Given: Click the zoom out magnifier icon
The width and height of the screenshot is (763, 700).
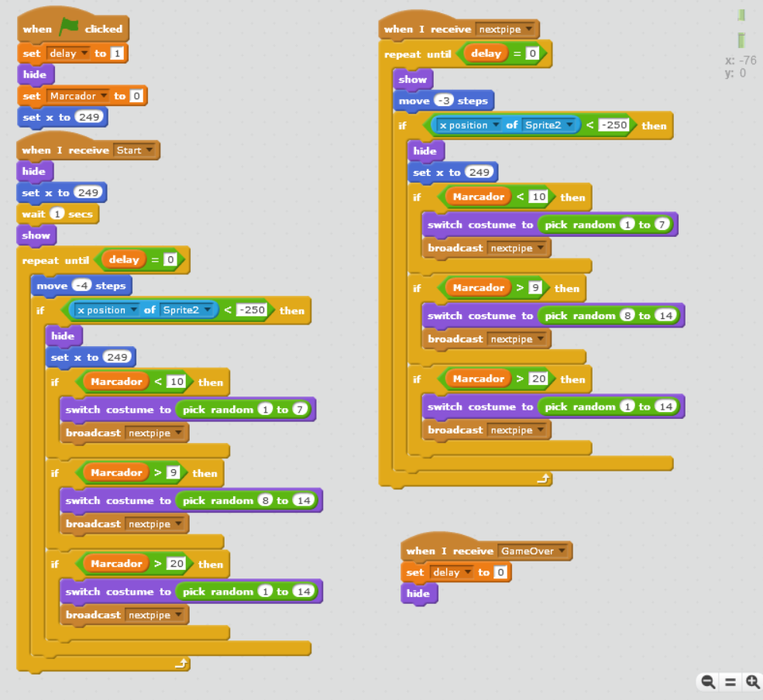Looking at the screenshot, I should coord(708,681).
